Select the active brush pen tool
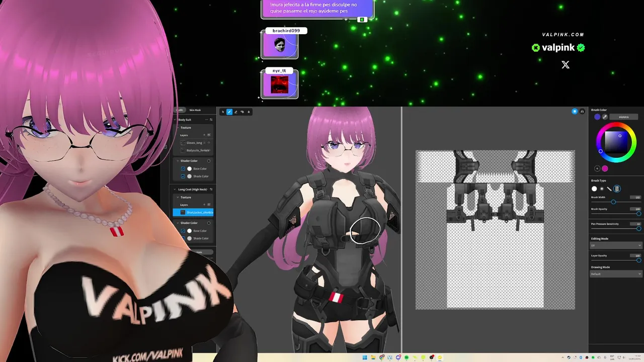 point(229,112)
